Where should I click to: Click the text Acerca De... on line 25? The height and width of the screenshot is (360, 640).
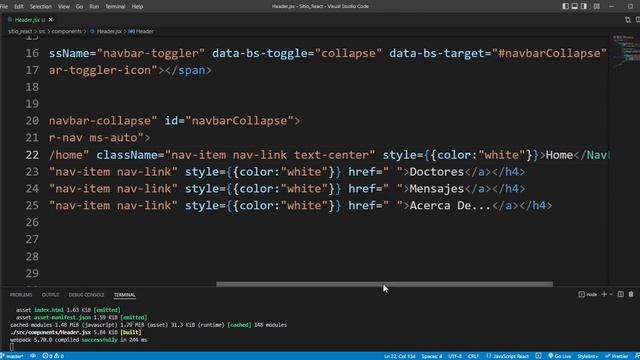click(450, 206)
